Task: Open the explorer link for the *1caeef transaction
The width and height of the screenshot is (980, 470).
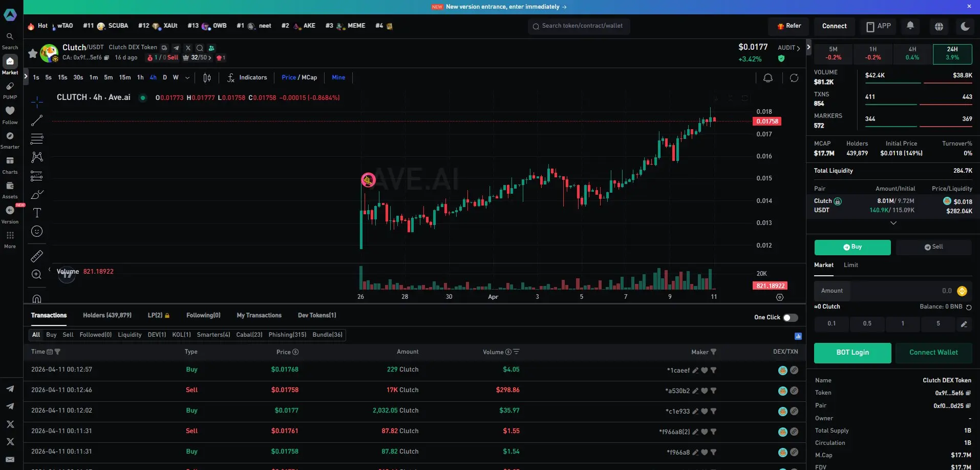Action: click(794, 370)
